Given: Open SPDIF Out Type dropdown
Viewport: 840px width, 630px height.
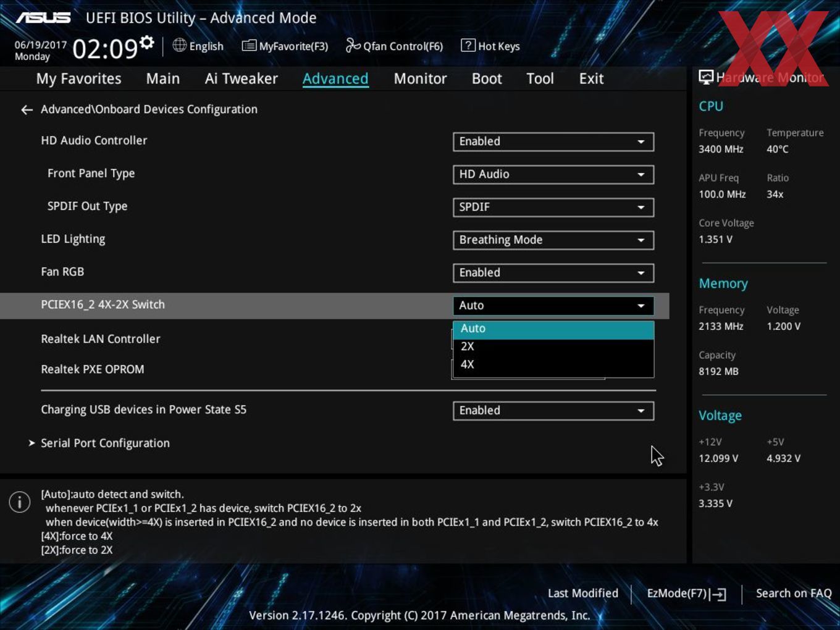Looking at the screenshot, I should (553, 207).
